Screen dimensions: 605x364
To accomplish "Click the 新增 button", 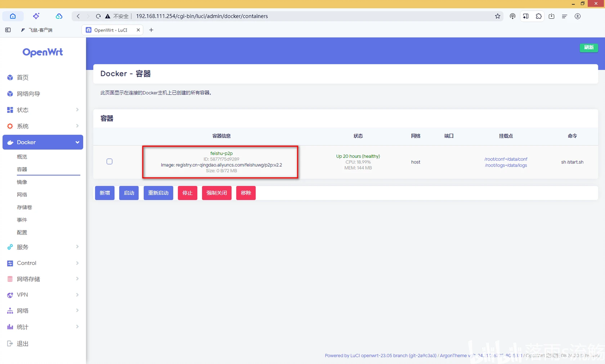I will (105, 193).
